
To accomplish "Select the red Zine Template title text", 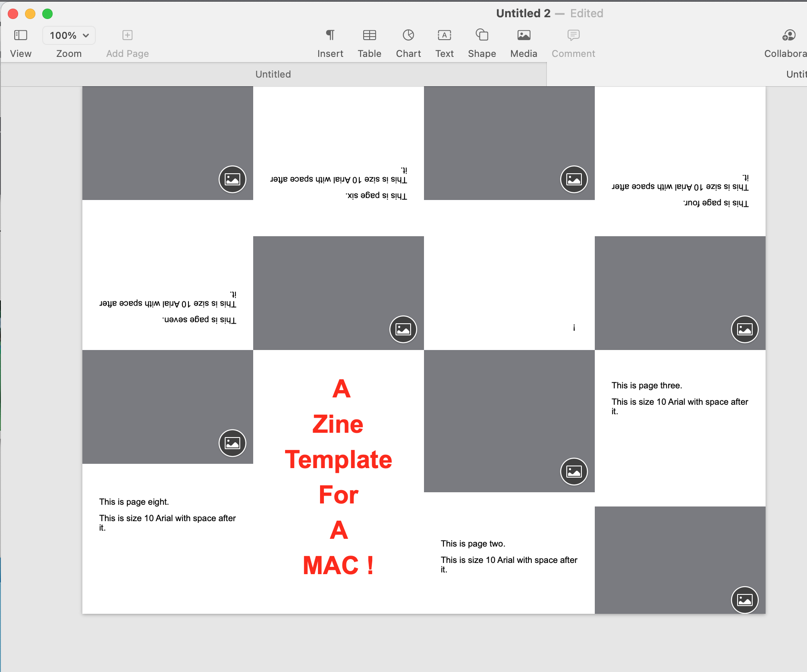I will pyautogui.click(x=339, y=459).
